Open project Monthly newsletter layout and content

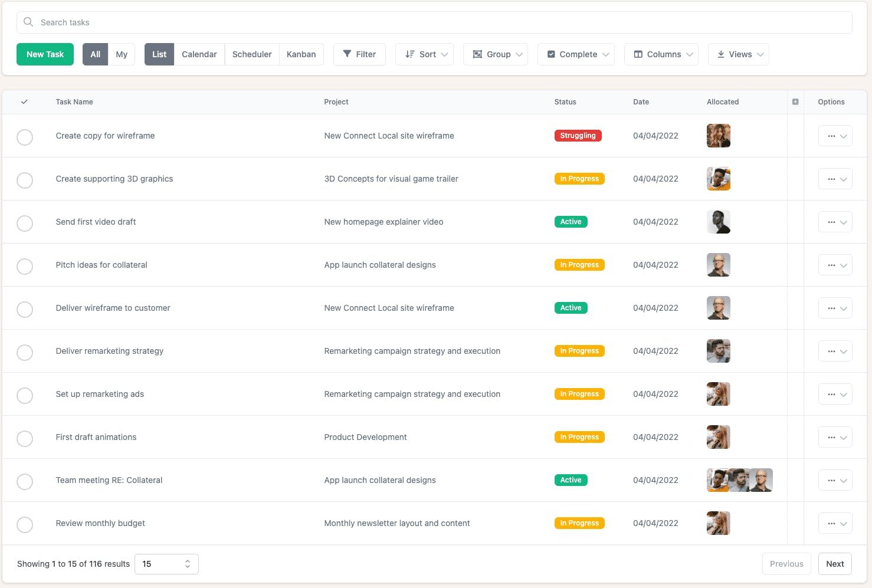click(397, 523)
